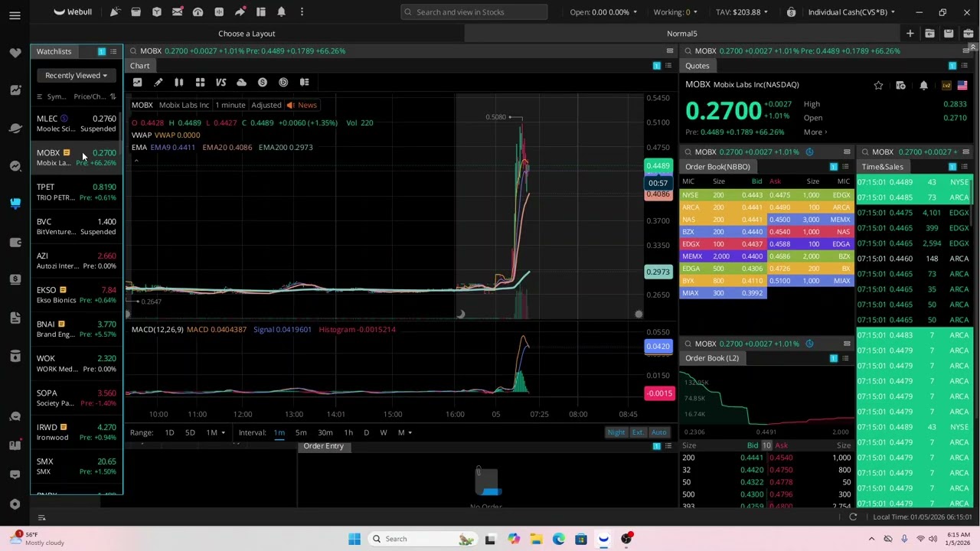Expand the Working orders dropdown
The image size is (980, 551).
(675, 12)
